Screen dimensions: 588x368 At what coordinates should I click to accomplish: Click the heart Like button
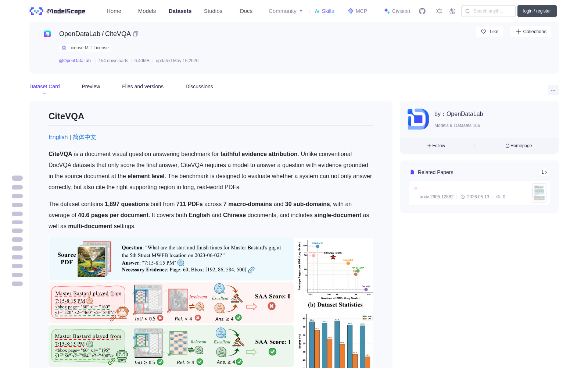[490, 32]
